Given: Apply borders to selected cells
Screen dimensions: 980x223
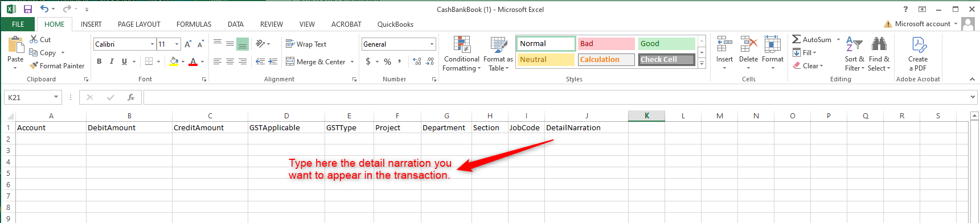Looking at the screenshot, I should click(149, 61).
